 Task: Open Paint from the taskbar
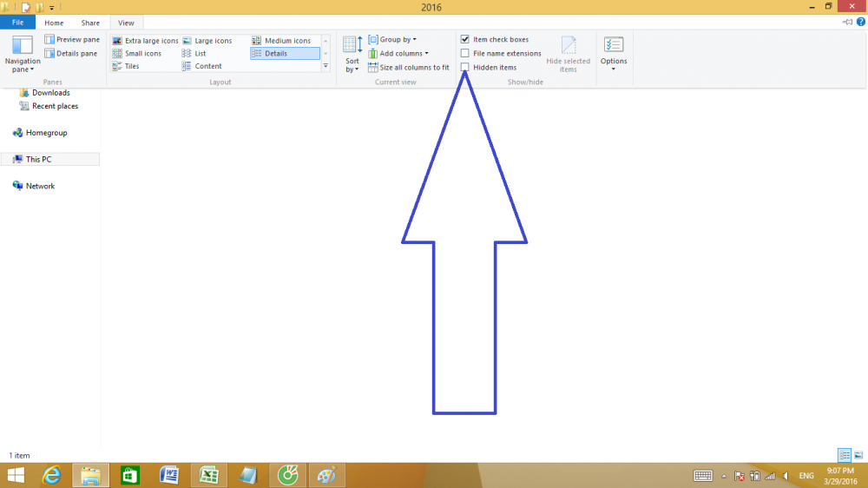click(326, 475)
